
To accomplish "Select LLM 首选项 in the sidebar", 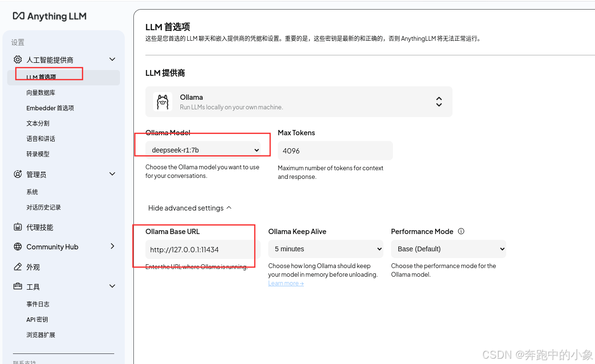I will coord(63,77).
